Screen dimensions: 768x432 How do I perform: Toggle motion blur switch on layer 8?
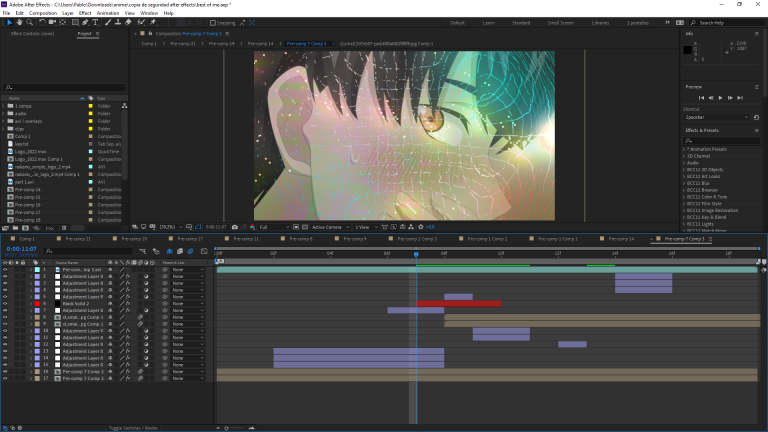(140, 317)
